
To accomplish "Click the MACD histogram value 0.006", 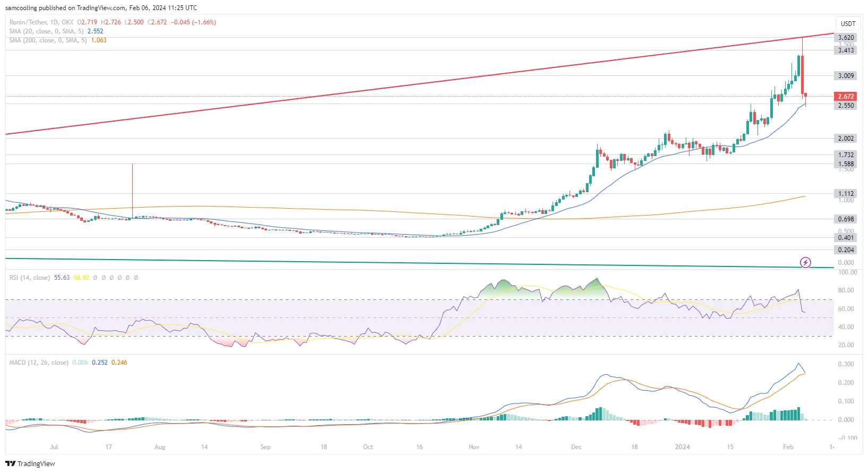I will (80, 363).
